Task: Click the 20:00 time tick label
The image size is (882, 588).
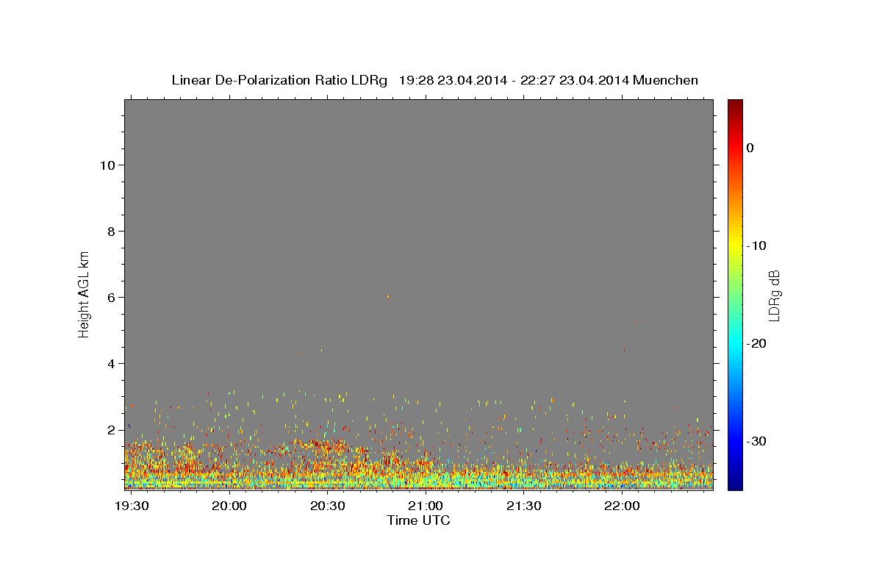Action: click(x=230, y=507)
